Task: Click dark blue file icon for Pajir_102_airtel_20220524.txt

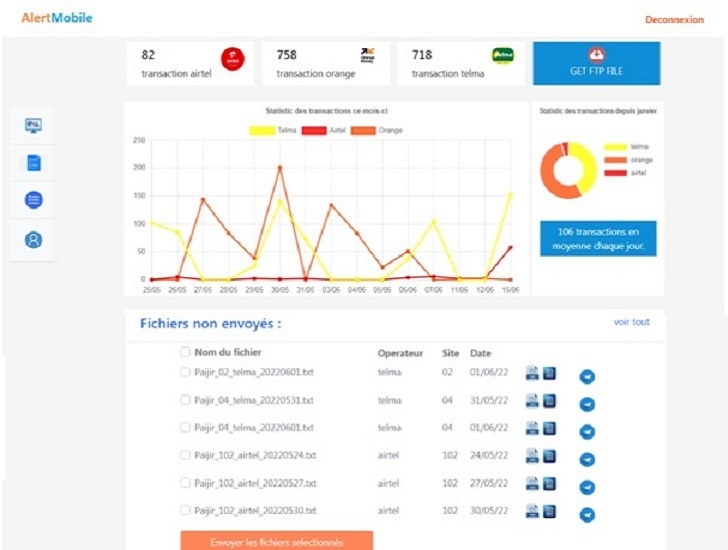Action: pyautogui.click(x=549, y=456)
